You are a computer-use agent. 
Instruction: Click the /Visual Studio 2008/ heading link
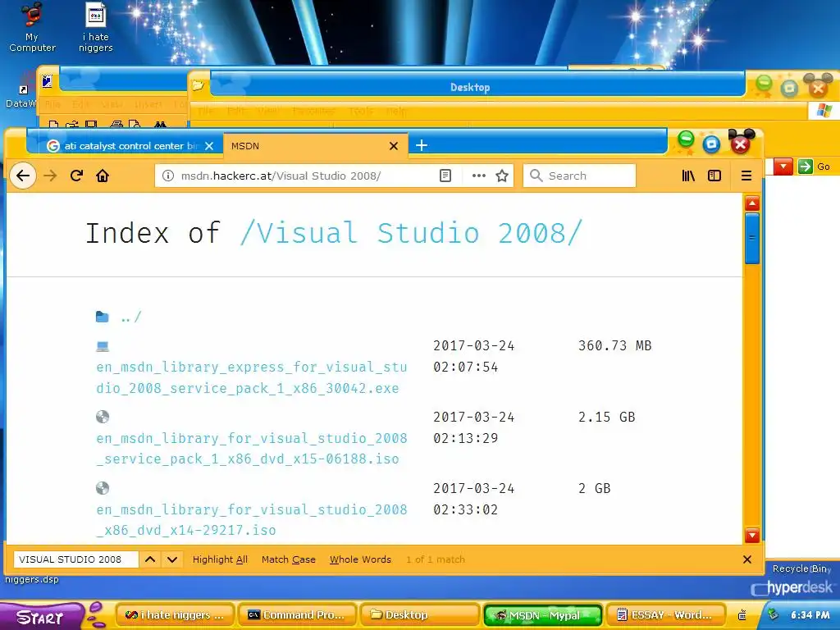pyautogui.click(x=411, y=233)
